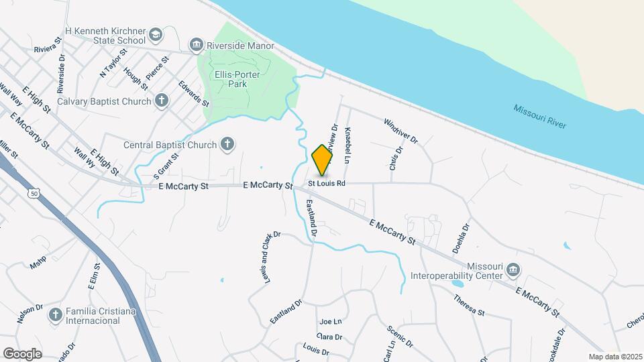Click the Windriver Dr street label
Screen dimensions: 644x362
pyautogui.click(x=401, y=131)
